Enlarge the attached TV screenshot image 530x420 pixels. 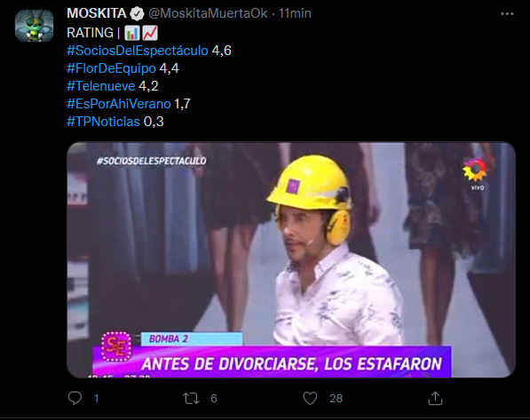pos(291,259)
